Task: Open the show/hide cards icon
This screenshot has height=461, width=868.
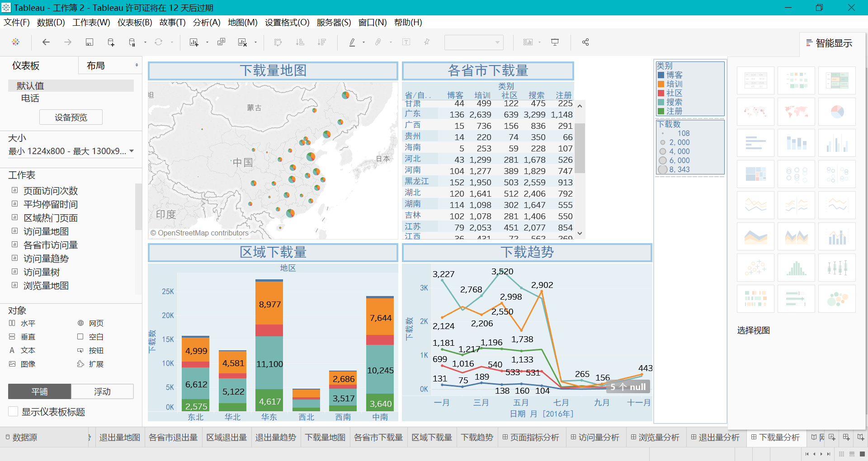Action: coord(528,42)
